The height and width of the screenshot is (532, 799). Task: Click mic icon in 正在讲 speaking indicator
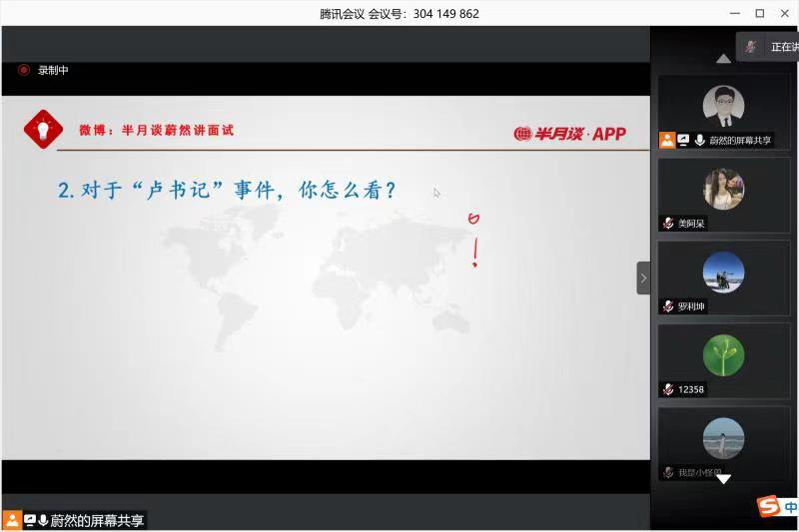[751, 47]
